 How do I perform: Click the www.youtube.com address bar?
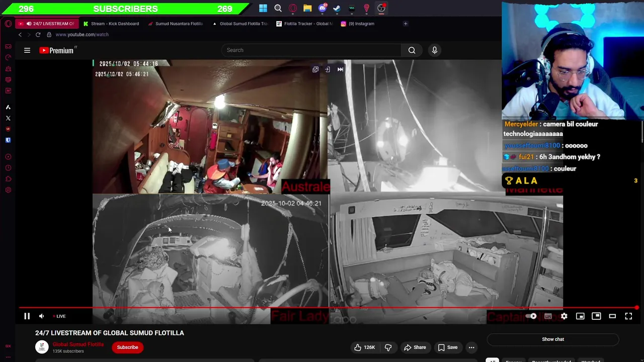coord(82,35)
